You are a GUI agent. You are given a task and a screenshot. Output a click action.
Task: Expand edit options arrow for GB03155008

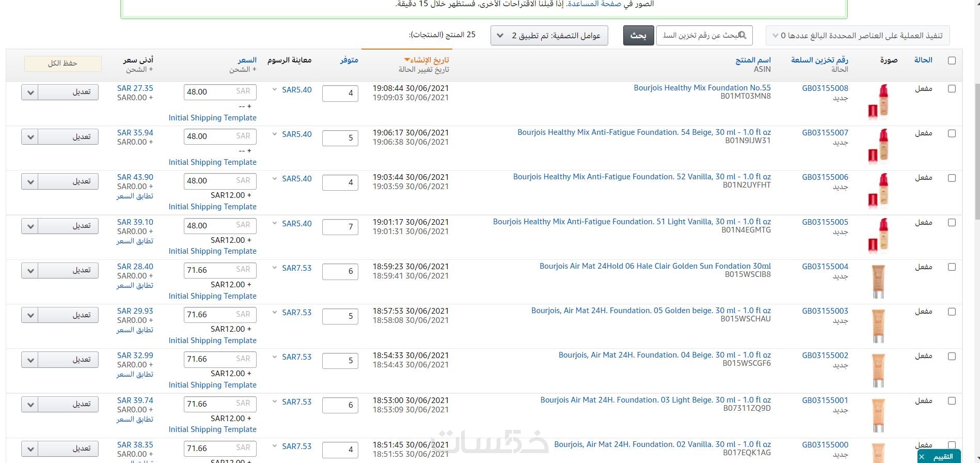tap(30, 92)
